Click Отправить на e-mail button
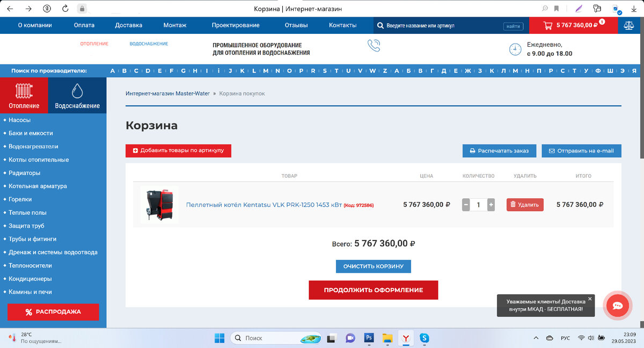 tap(581, 151)
